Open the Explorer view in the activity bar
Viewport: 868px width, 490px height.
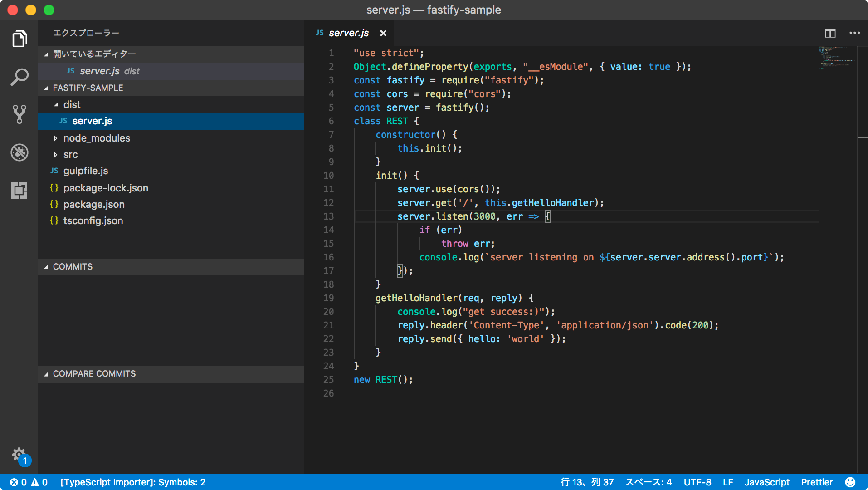click(x=19, y=39)
